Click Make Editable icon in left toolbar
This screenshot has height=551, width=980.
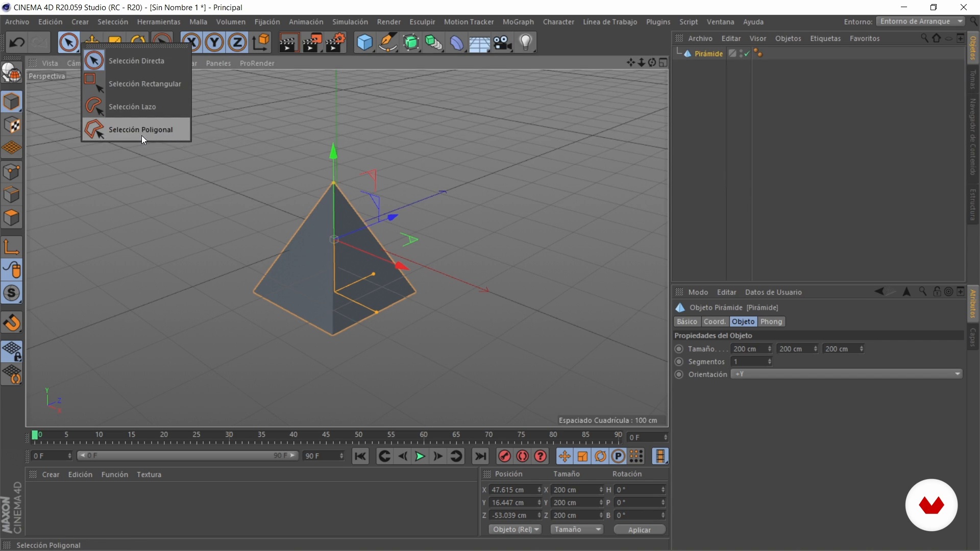pos(11,73)
